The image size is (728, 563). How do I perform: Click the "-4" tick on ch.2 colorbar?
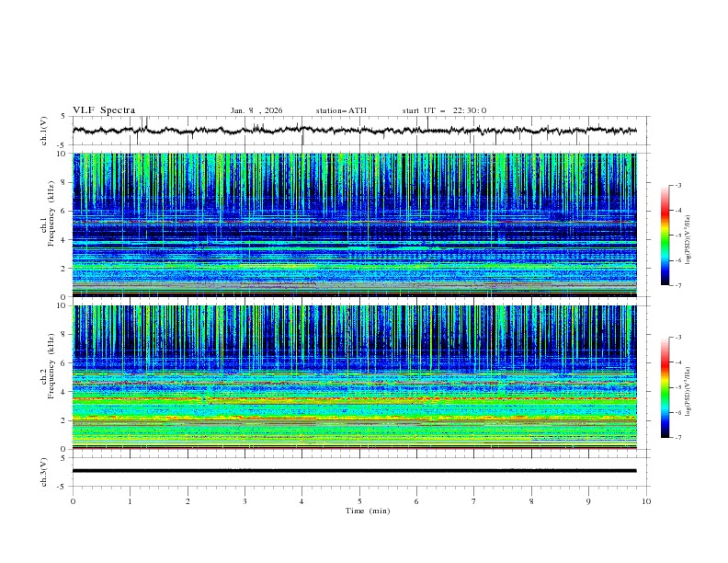click(x=678, y=362)
